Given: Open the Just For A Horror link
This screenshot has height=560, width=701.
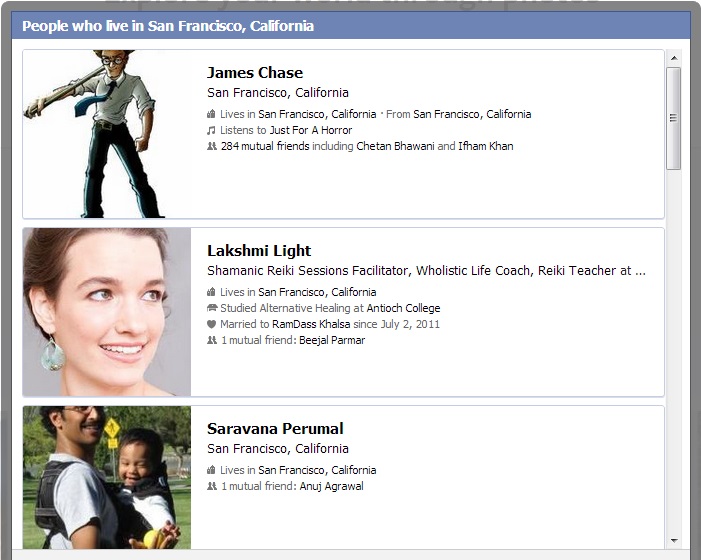Looking at the screenshot, I should click(x=311, y=130).
